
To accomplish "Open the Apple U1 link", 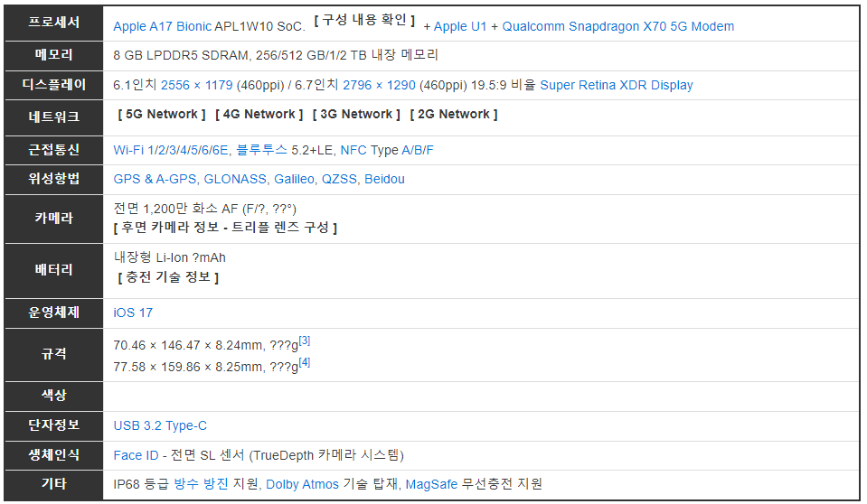I will (x=460, y=26).
